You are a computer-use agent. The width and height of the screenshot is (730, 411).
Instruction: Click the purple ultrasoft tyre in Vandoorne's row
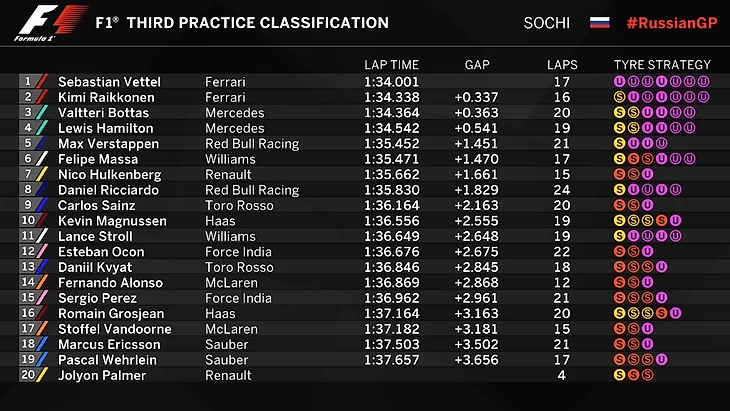coord(647,328)
